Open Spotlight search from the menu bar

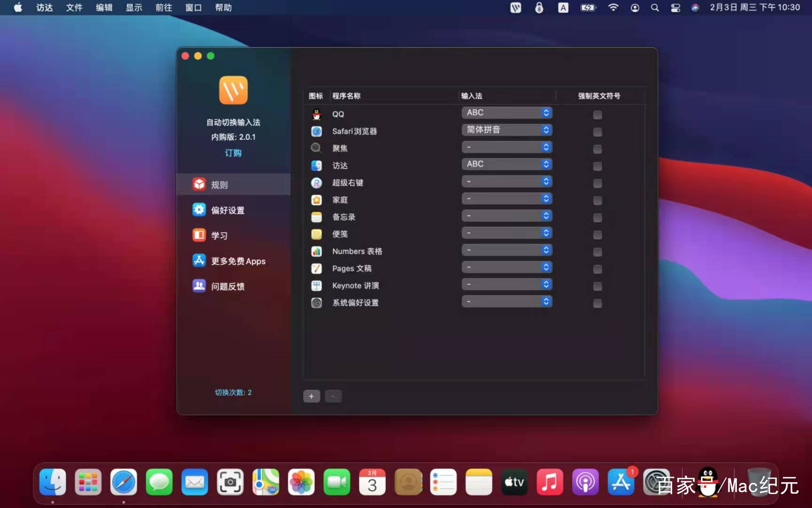(655, 8)
